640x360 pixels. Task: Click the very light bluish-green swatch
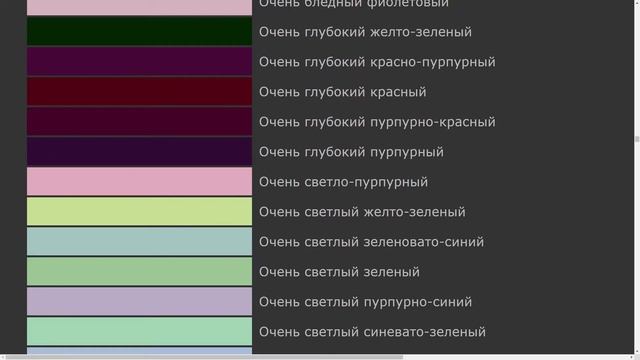point(140,331)
